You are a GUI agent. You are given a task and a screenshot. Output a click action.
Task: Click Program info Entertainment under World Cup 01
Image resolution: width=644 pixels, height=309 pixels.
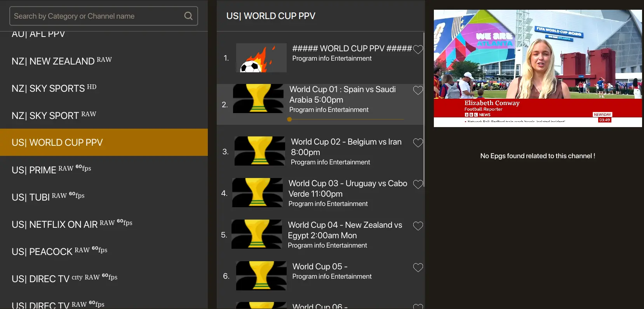point(329,110)
